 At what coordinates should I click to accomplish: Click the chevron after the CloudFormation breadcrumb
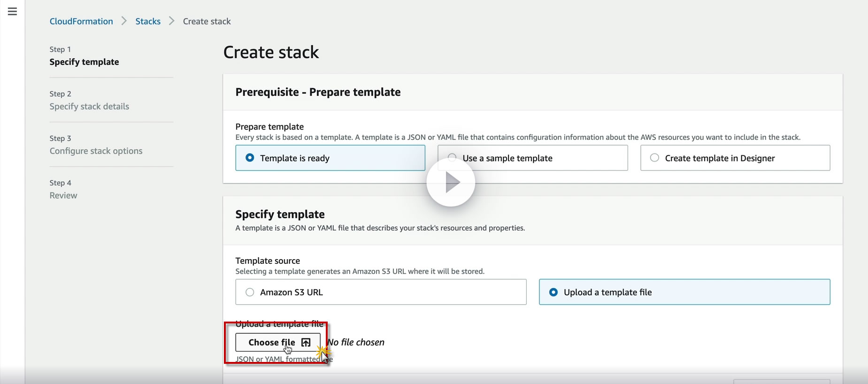[124, 21]
